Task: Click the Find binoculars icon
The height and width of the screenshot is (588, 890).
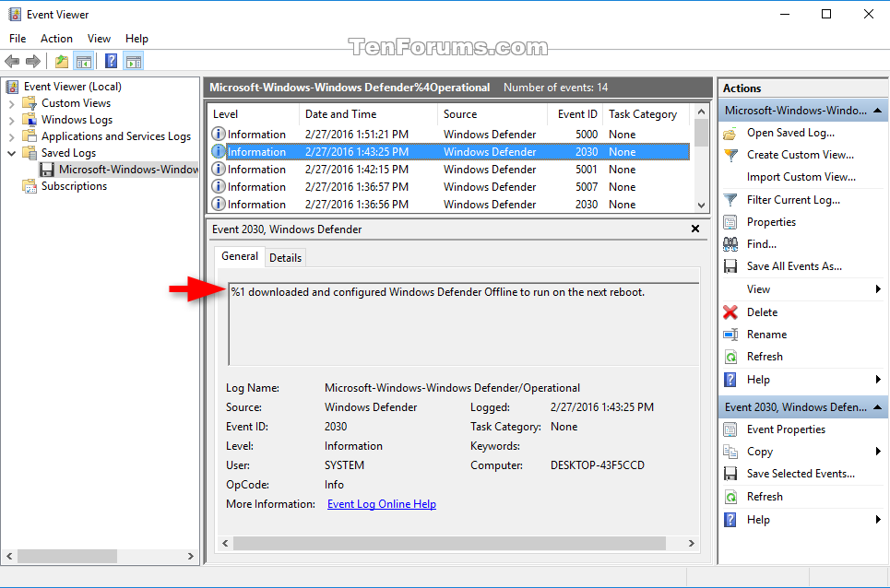Action: click(730, 244)
